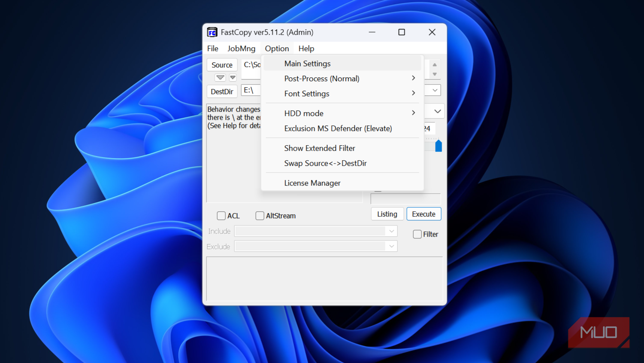Screen dimensions: 644x363
Task: Click the Source list scroll-down arrow
Action: point(435,74)
